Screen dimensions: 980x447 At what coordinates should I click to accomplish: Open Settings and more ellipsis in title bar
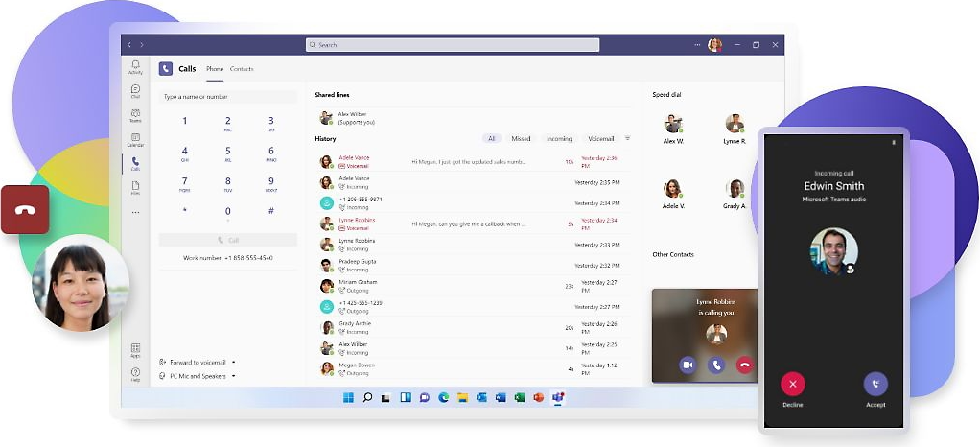(x=697, y=45)
